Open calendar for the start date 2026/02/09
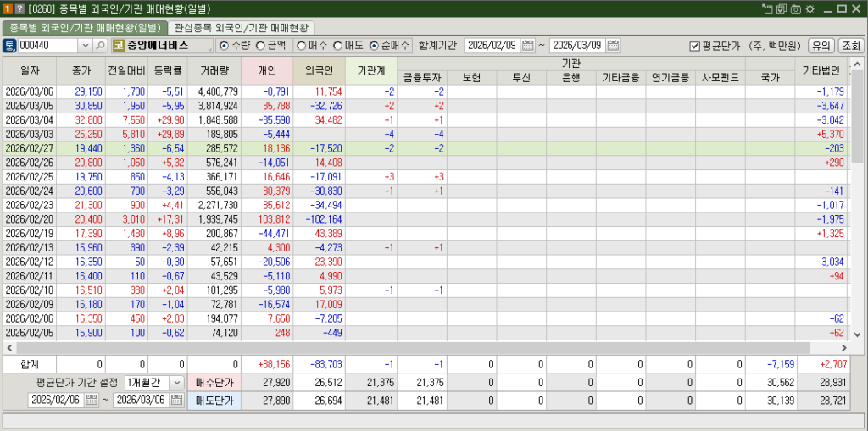Image resolution: width=868 pixels, height=431 pixels. [527, 45]
